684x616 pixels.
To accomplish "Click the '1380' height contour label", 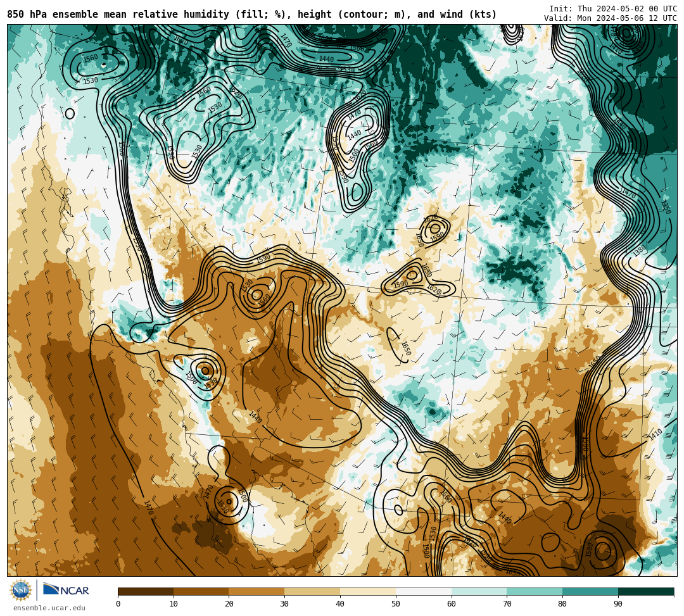I will pyautogui.click(x=639, y=251).
